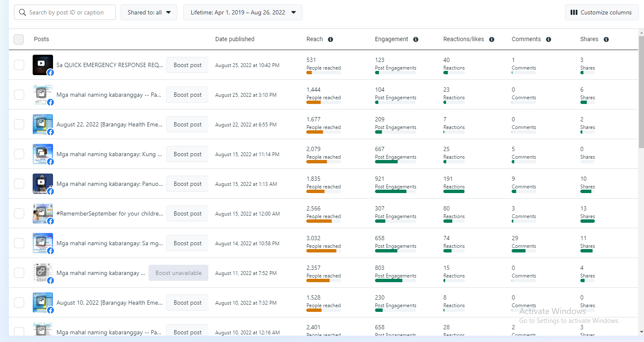Click the Customize columns button
The width and height of the screenshot is (644, 342).
(x=602, y=12)
